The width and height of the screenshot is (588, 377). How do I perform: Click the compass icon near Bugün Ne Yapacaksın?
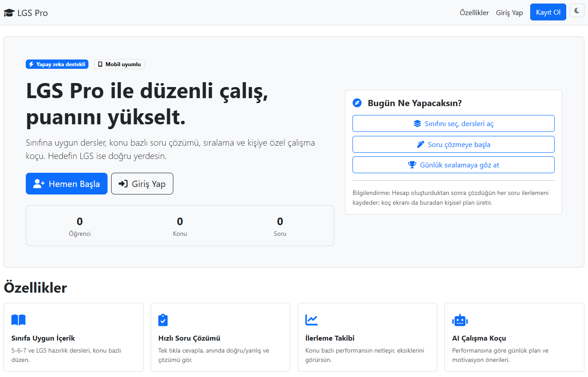357,103
